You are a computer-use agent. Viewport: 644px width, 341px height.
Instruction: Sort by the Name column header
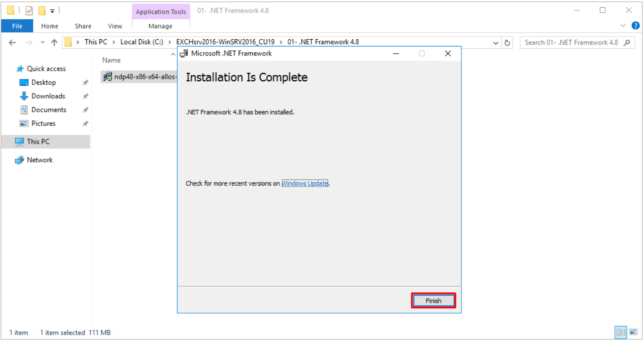click(x=111, y=60)
